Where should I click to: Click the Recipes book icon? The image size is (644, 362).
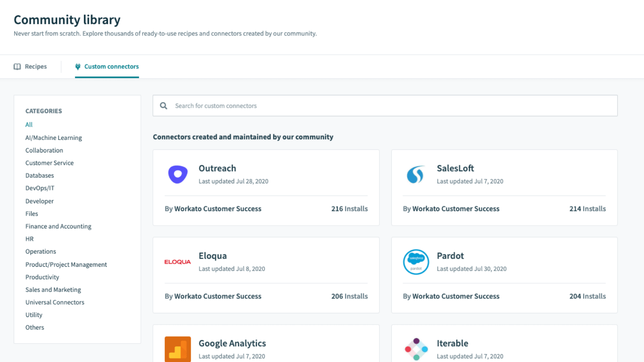(x=17, y=67)
